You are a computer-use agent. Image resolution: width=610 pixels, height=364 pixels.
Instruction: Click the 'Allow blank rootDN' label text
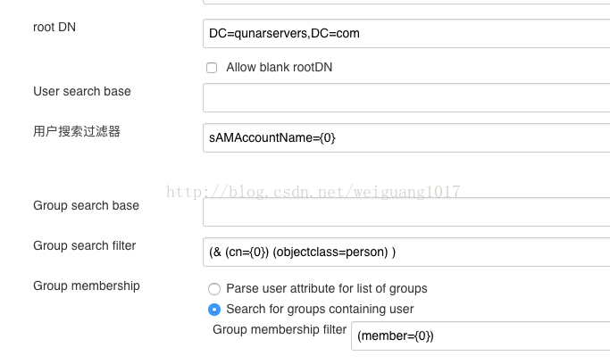pyautogui.click(x=279, y=67)
